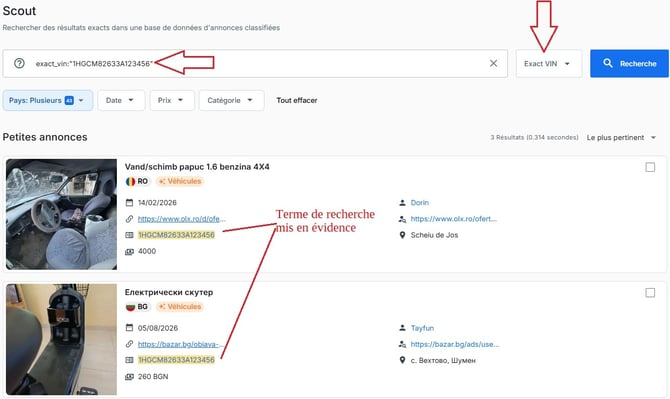
Task: Click the Recherche search button
Action: (629, 63)
